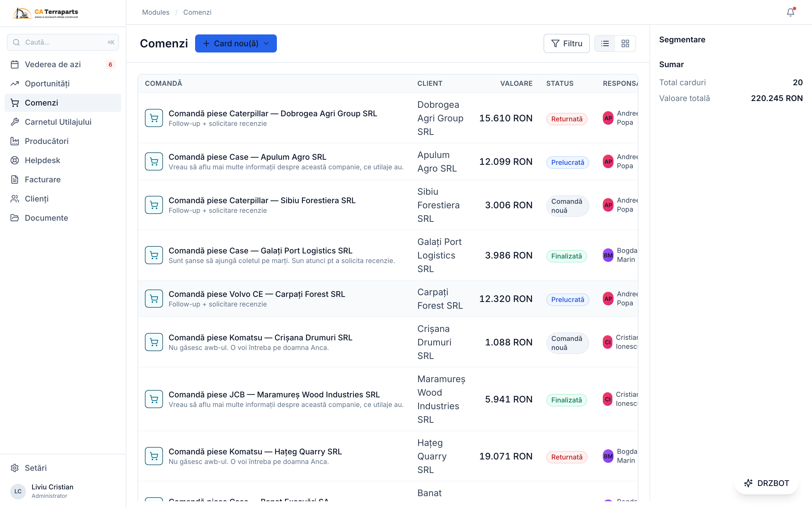This screenshot has height=508, width=812.
Task: Open order Comandă piese Caterpillar — Sibiu Forestiera
Action: pyautogui.click(x=262, y=200)
